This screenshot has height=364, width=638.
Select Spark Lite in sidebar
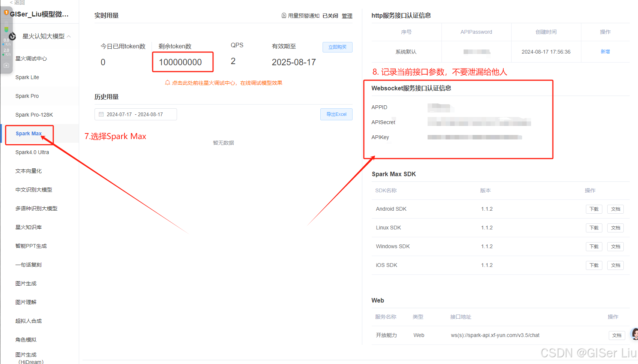coord(27,77)
